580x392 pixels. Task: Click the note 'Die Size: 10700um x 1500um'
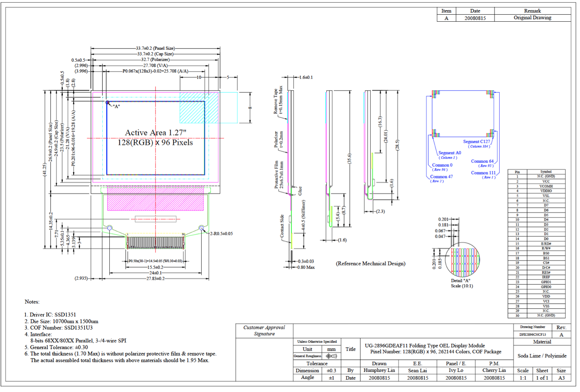pyautogui.click(x=64, y=321)
